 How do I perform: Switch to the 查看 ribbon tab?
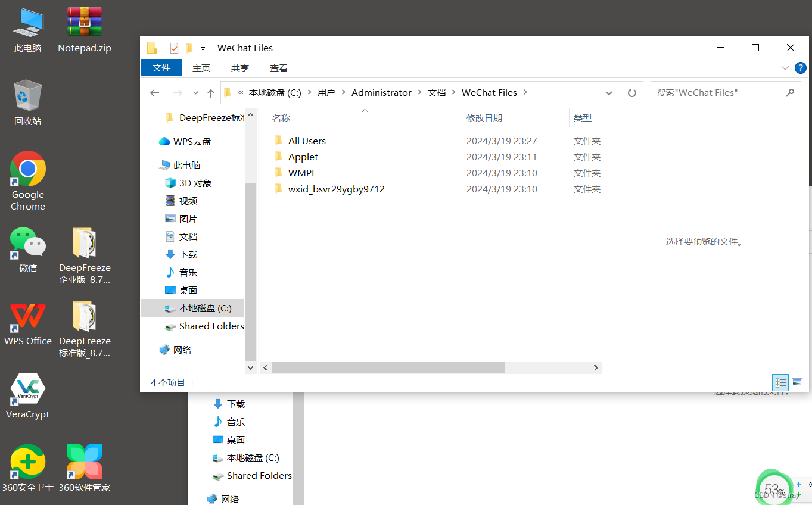point(279,68)
